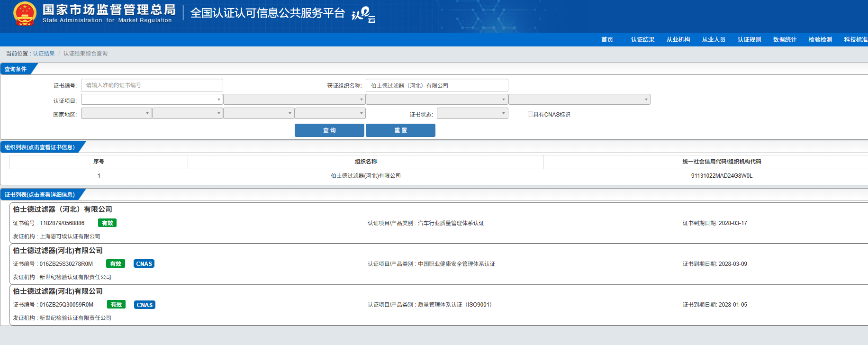Select organization row 伯士德过滤器(河北)有限公司
Image resolution: width=868 pixels, height=345 pixels.
click(365, 176)
